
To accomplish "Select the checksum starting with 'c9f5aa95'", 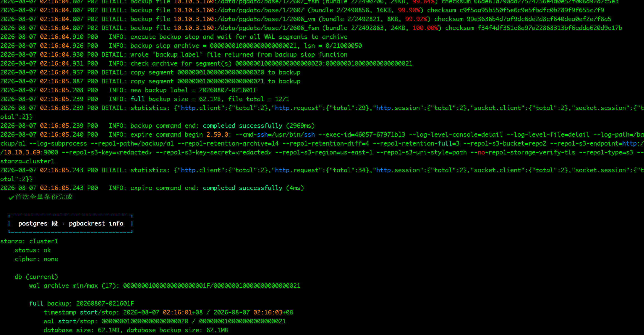I will pos(532,10).
